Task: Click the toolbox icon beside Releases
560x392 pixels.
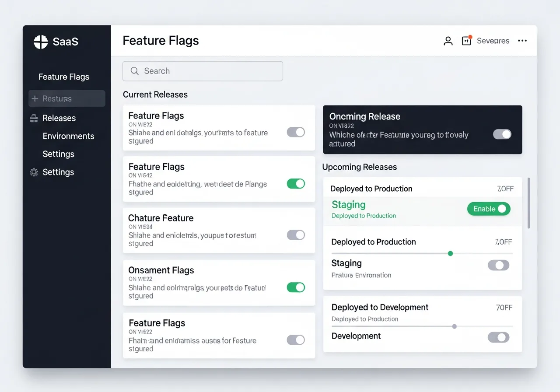Action: click(34, 118)
